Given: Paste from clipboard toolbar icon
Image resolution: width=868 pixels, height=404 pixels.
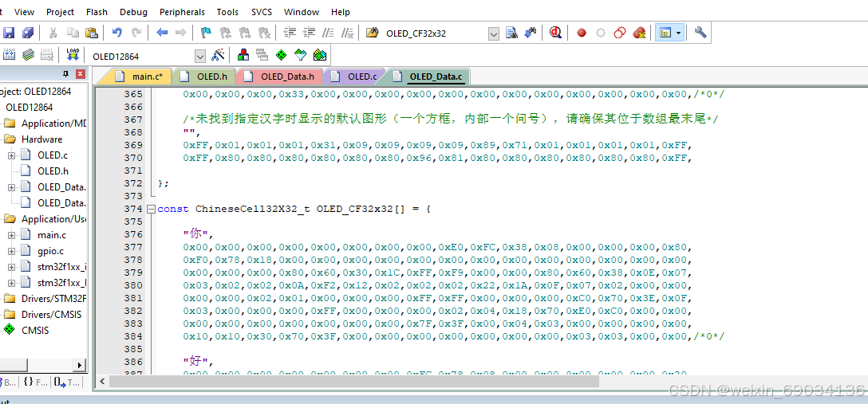Looking at the screenshot, I should pos(92,33).
